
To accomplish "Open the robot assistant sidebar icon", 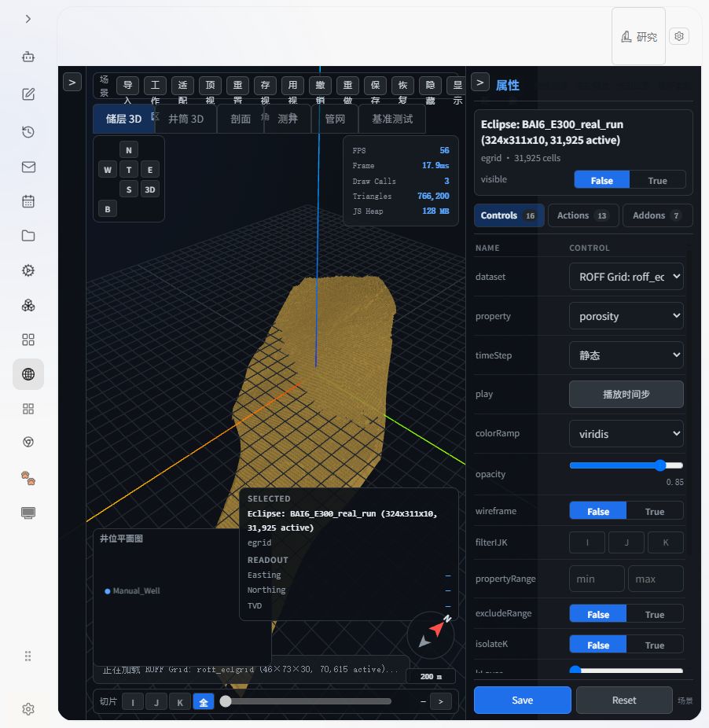I will [28, 57].
